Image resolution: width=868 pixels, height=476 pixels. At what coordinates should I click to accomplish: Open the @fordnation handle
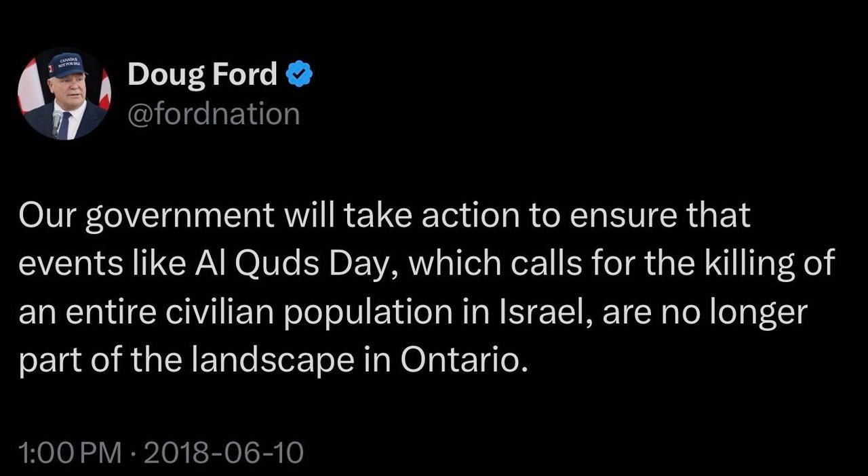(213, 113)
